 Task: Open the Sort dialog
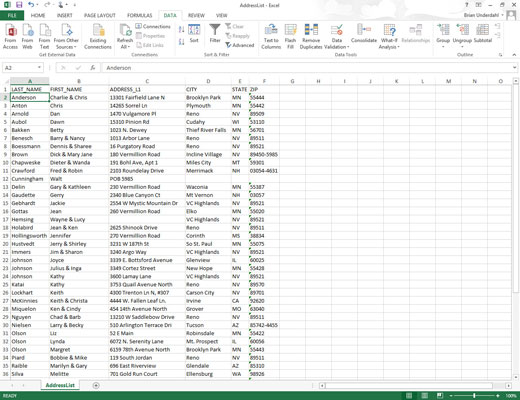(x=194, y=34)
